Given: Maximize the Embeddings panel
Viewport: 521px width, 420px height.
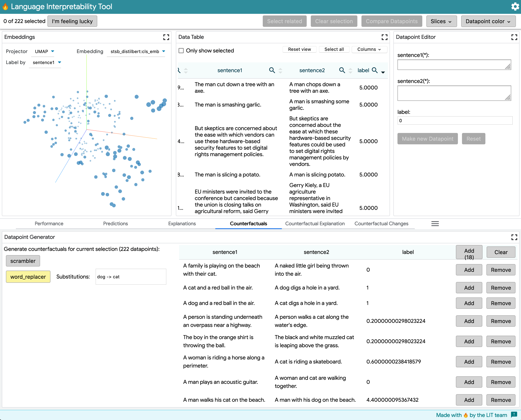Looking at the screenshot, I should click(166, 37).
